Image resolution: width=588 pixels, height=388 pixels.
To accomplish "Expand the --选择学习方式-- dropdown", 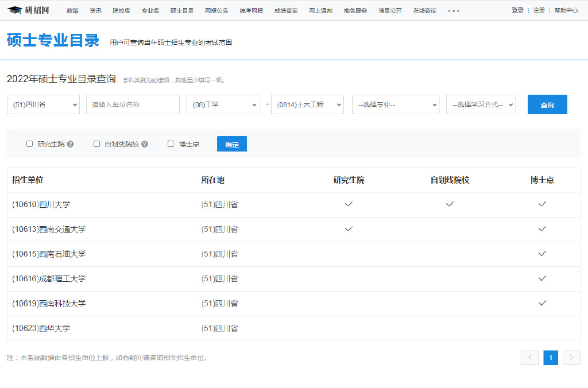I will (481, 104).
